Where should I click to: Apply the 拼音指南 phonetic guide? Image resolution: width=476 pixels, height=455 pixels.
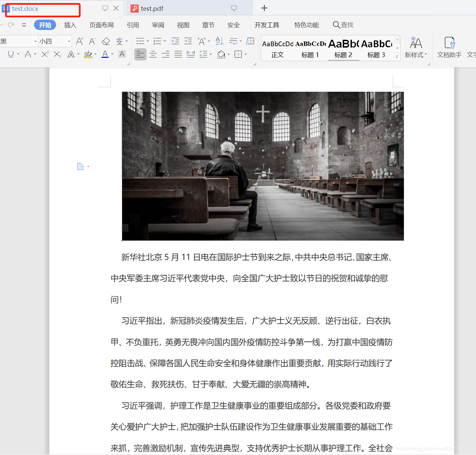click(x=119, y=41)
